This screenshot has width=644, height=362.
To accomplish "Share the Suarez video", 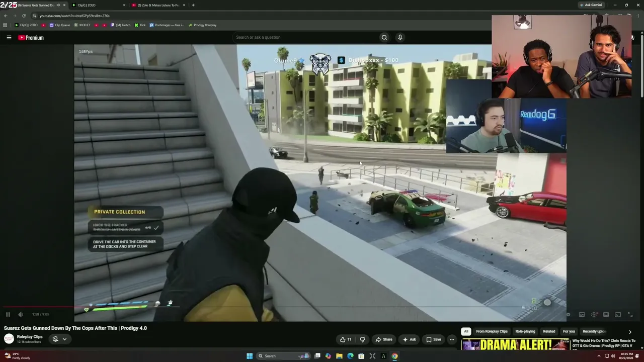I will pyautogui.click(x=384, y=339).
